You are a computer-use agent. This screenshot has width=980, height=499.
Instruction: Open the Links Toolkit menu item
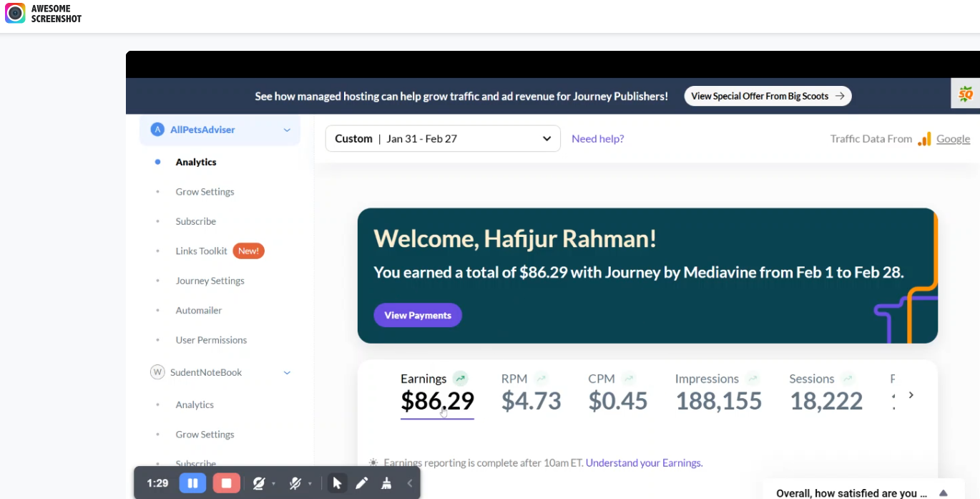(x=201, y=251)
